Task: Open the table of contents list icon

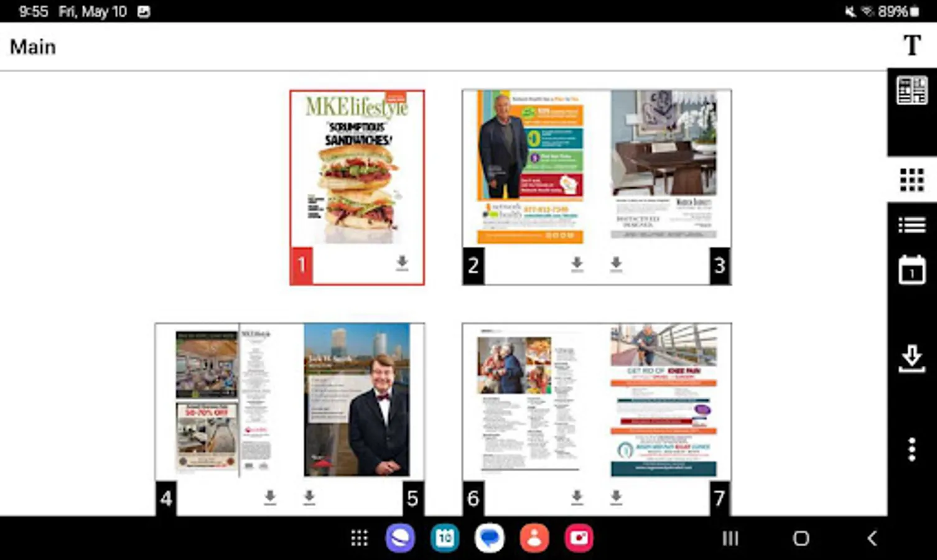Action: pos(911,225)
